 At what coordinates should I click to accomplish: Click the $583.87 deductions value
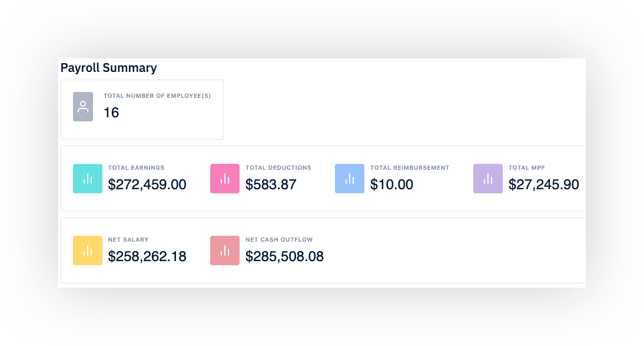click(x=270, y=185)
